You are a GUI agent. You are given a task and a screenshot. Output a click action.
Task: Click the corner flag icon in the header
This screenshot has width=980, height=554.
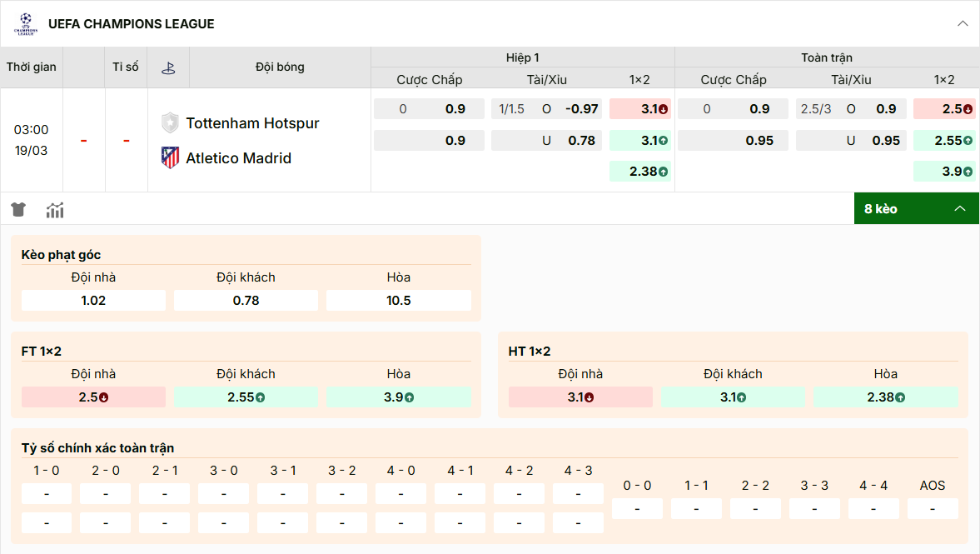coord(168,67)
